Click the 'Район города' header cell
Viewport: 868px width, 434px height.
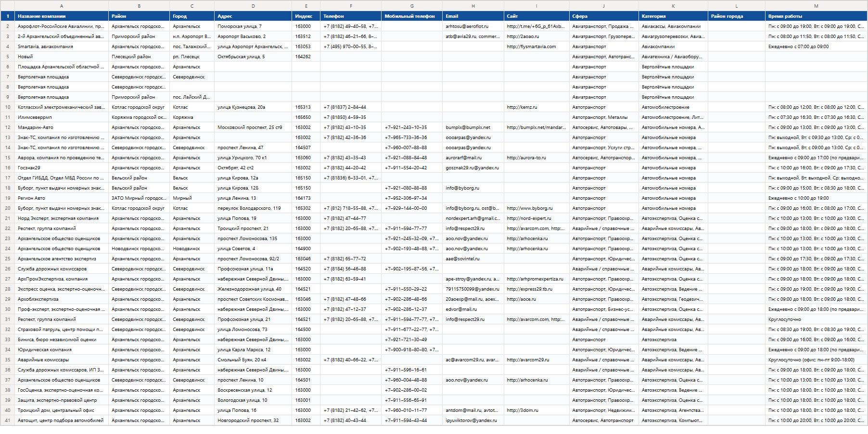click(737, 16)
